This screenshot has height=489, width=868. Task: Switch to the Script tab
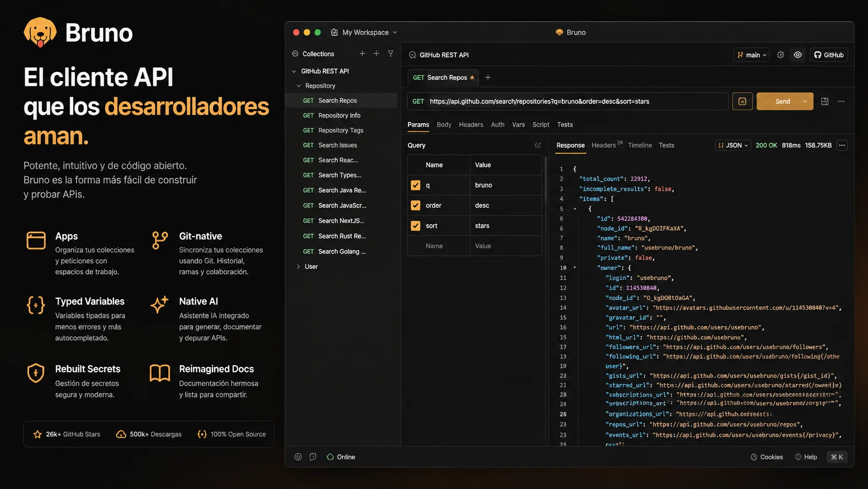click(540, 125)
